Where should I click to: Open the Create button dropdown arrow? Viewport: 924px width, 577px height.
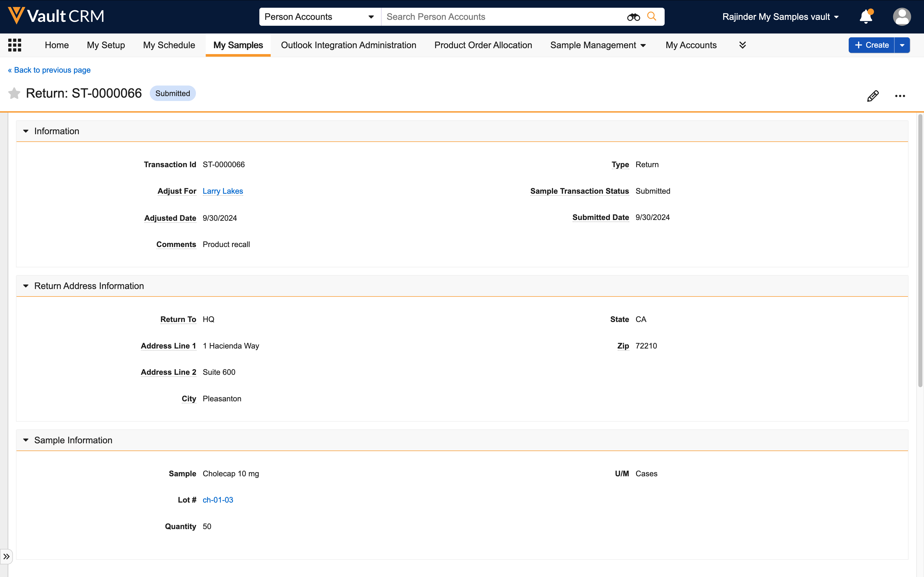pyautogui.click(x=902, y=45)
